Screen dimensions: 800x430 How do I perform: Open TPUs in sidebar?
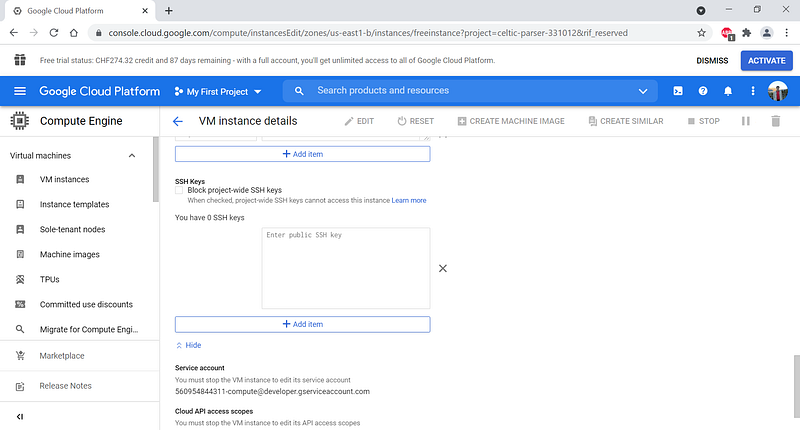click(x=49, y=280)
